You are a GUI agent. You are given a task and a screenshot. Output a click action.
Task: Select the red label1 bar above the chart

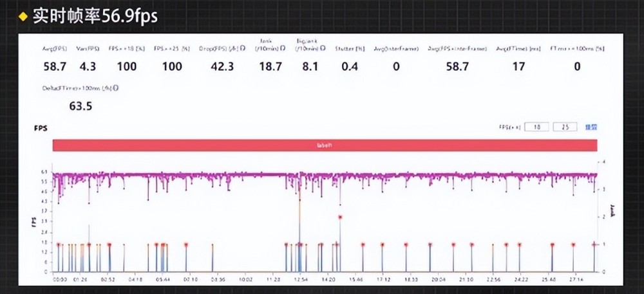[325, 145]
